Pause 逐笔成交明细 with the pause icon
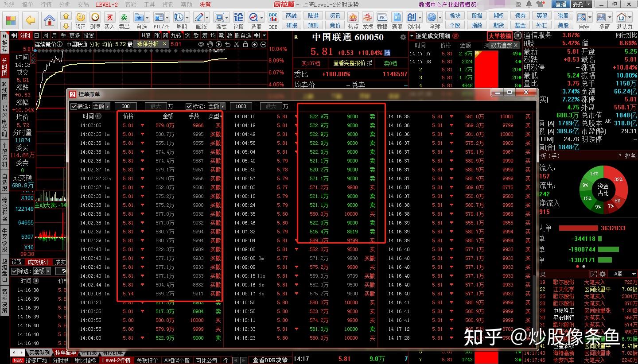This screenshot has width=638, height=364. point(517,36)
